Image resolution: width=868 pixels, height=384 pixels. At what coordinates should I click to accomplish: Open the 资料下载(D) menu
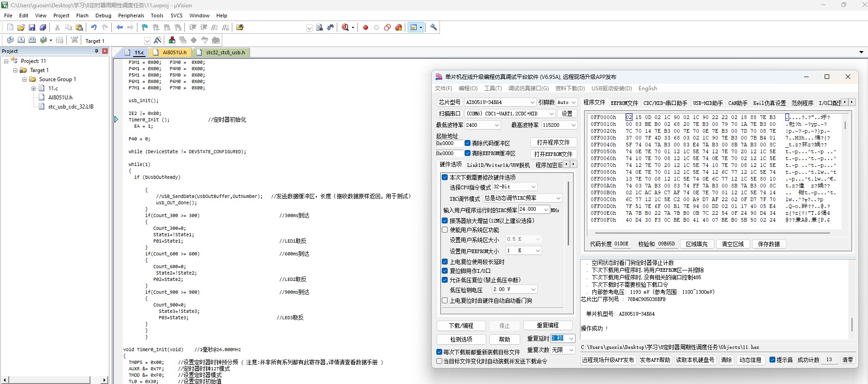[x=570, y=88]
